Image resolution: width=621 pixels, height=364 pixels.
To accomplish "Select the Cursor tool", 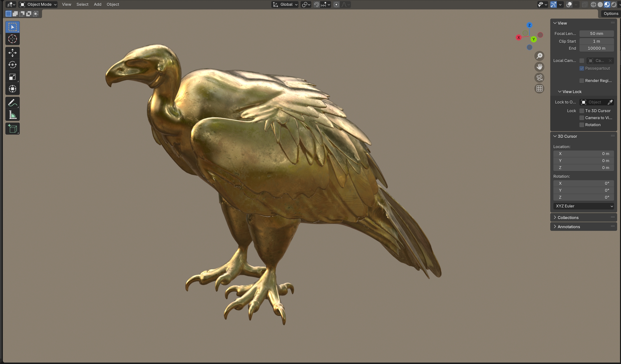I will pyautogui.click(x=12, y=39).
